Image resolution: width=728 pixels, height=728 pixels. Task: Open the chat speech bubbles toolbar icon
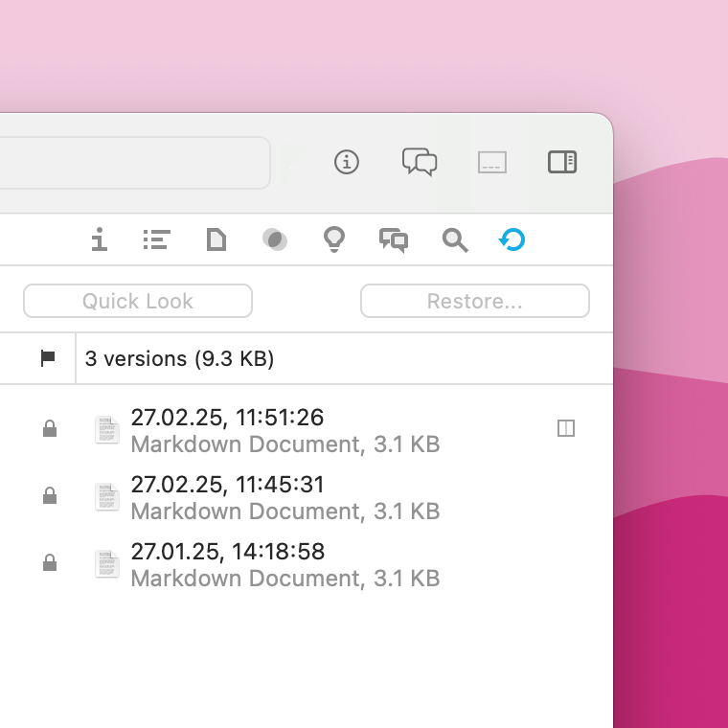click(x=420, y=162)
